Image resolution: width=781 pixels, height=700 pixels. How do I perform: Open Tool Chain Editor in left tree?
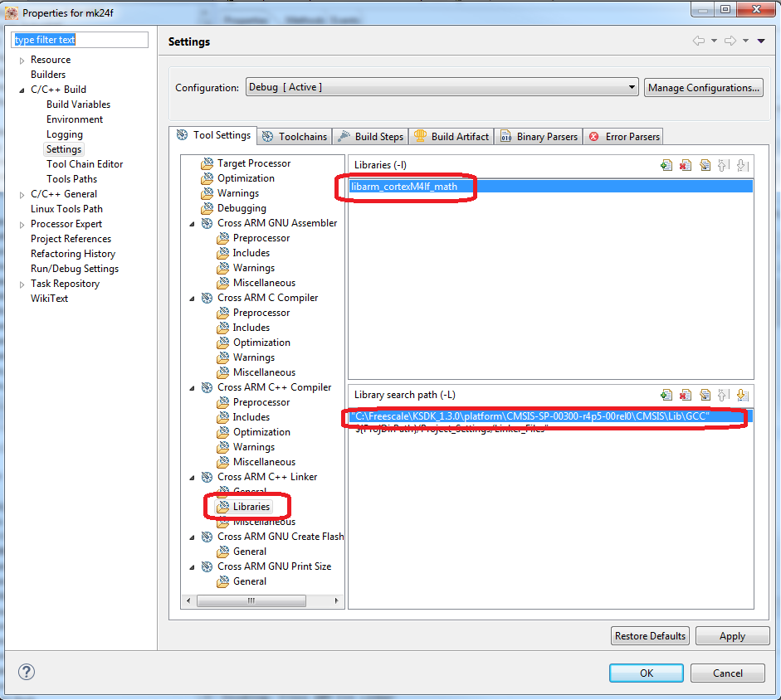(x=85, y=164)
